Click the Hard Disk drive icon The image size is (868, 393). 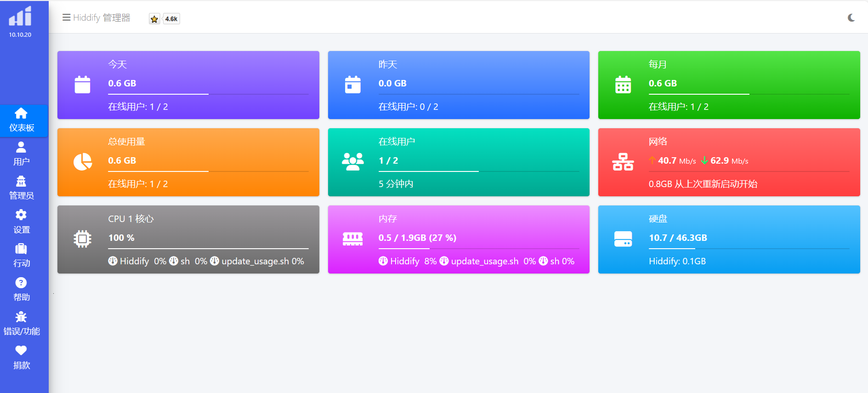tap(623, 239)
